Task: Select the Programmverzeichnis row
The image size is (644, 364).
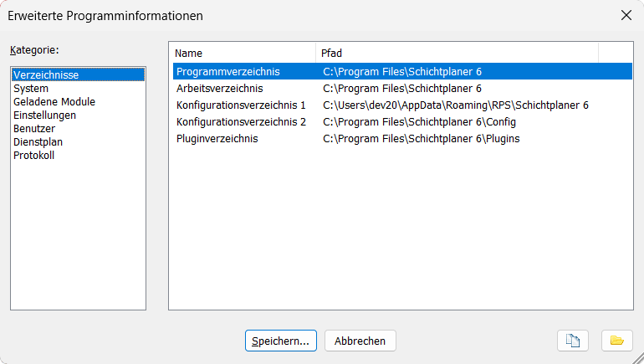Action: 402,71
